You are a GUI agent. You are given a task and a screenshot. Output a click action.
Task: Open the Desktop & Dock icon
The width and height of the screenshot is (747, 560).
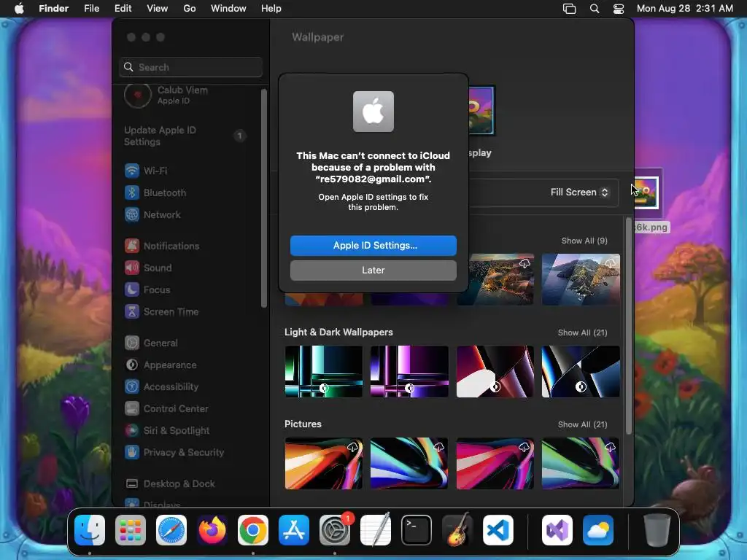pyautogui.click(x=132, y=484)
